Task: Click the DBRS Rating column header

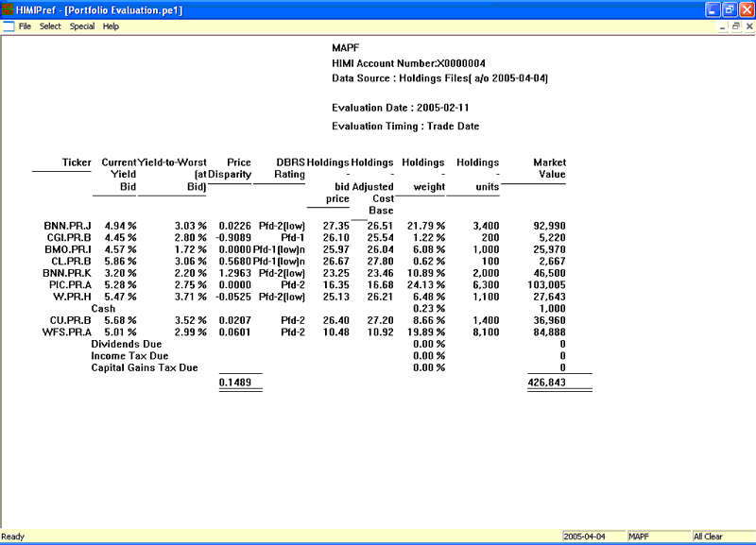Action: pos(289,168)
